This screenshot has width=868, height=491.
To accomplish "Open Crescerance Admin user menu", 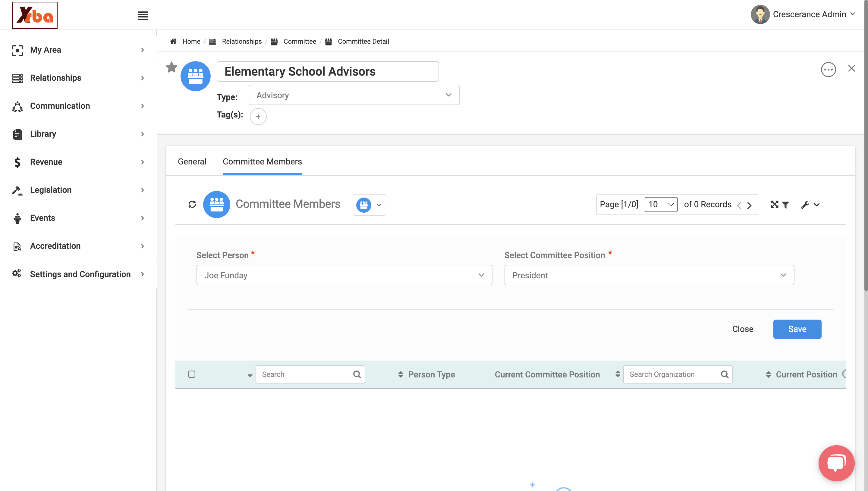I will click(x=803, y=14).
